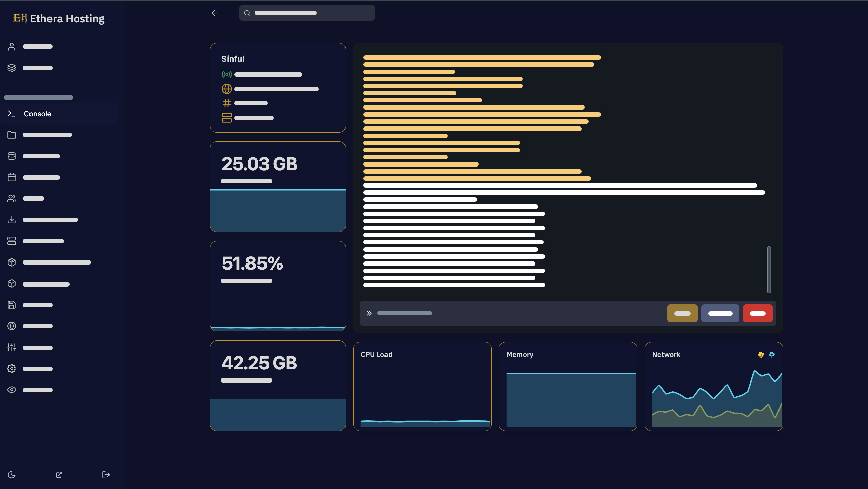Open the Startup sliders icon
Screen dimensions: 868x489
click(12, 347)
